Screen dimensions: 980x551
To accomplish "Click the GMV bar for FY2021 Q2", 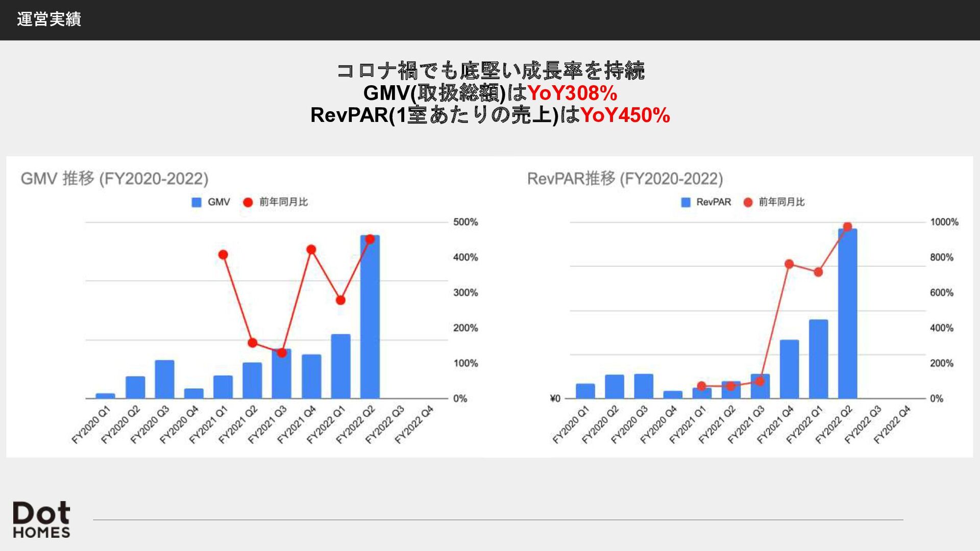I will 252,381.
